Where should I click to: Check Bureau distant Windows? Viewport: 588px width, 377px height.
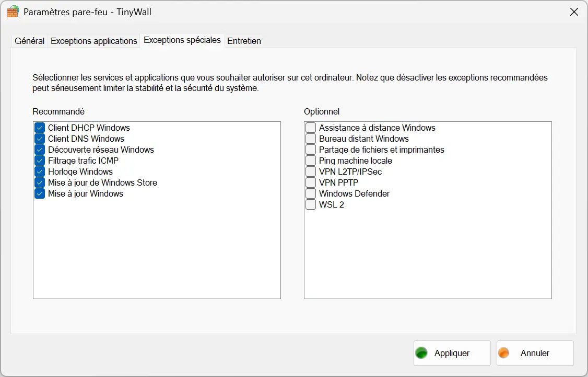click(311, 139)
